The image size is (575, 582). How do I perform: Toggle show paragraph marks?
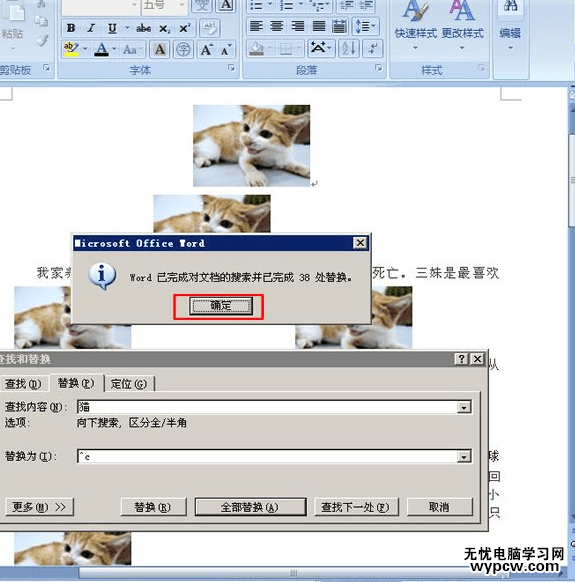372,49
